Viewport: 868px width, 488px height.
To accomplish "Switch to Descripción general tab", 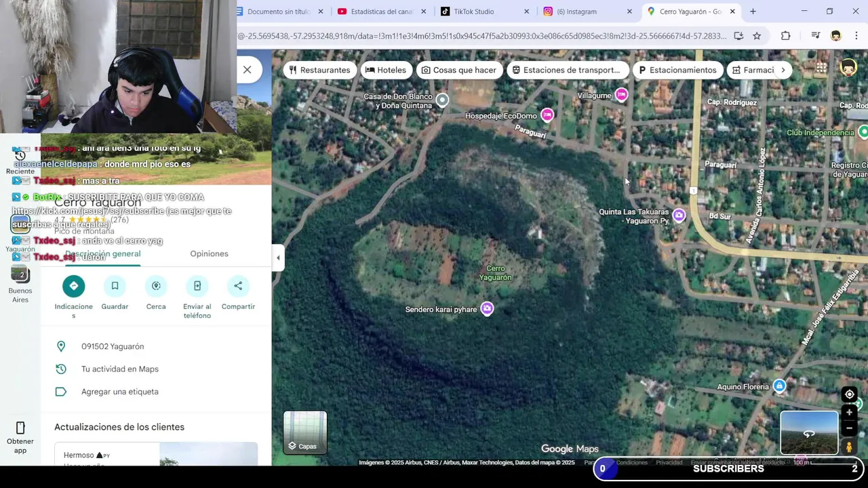I will (103, 253).
